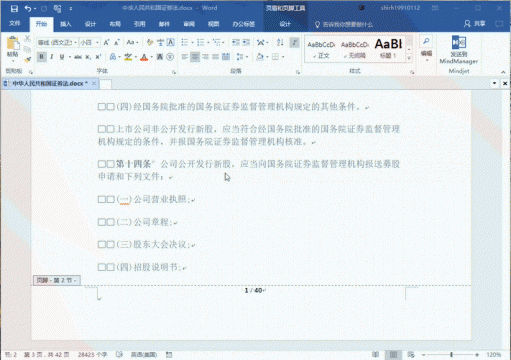511x360 pixels.
Task: Apply strikethrough formatting
Action: point(78,57)
